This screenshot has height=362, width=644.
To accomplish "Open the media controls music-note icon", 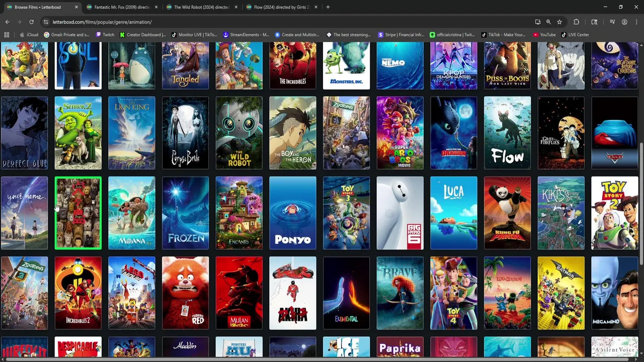I will [x=612, y=22].
